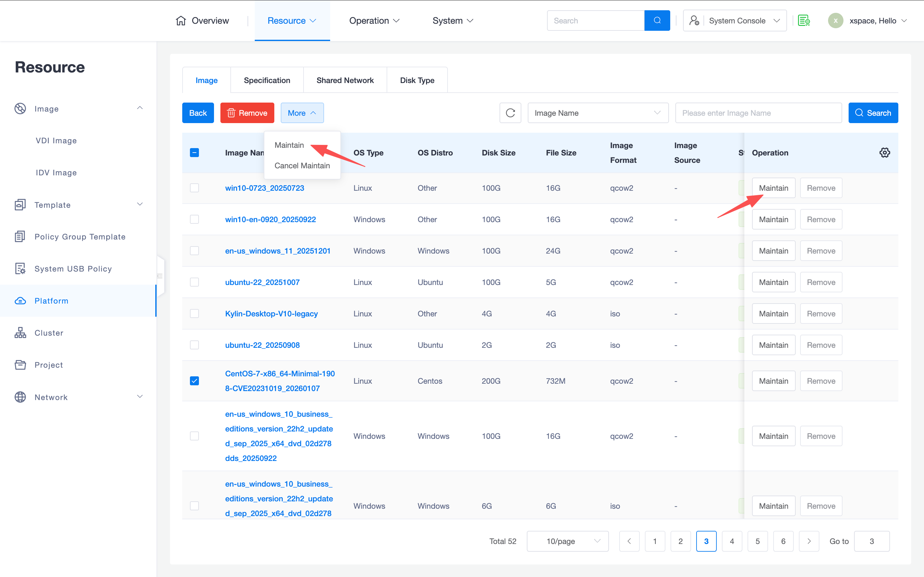The width and height of the screenshot is (924, 577).
Task: Select Cancel Maintain from More menu
Action: [x=302, y=166]
